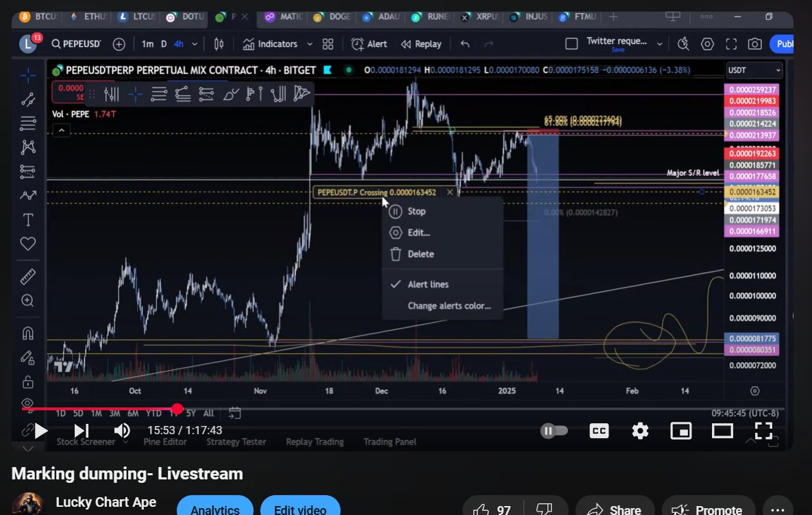The image size is (812, 515).
Task: Switch to the XRPU browser tab
Action: [x=480, y=16]
